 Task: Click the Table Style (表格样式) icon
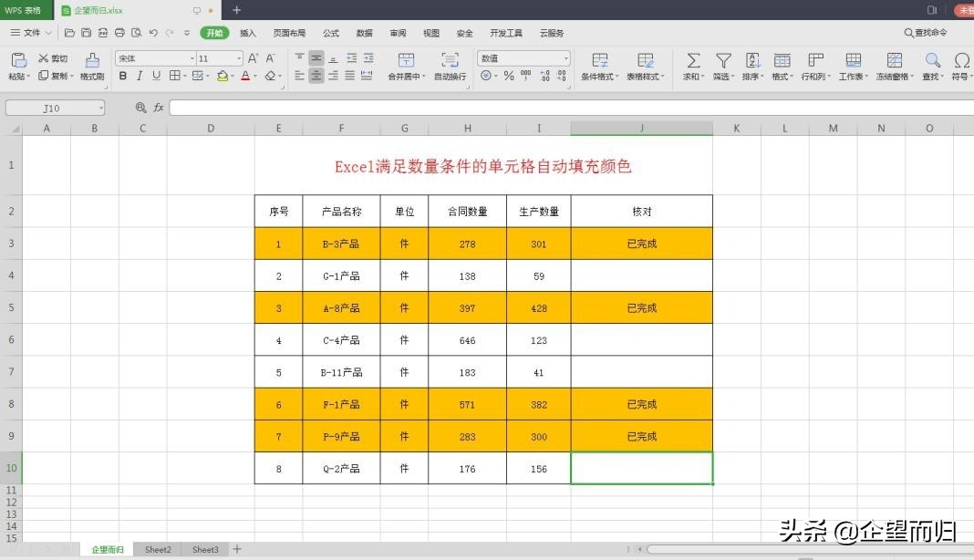646,60
